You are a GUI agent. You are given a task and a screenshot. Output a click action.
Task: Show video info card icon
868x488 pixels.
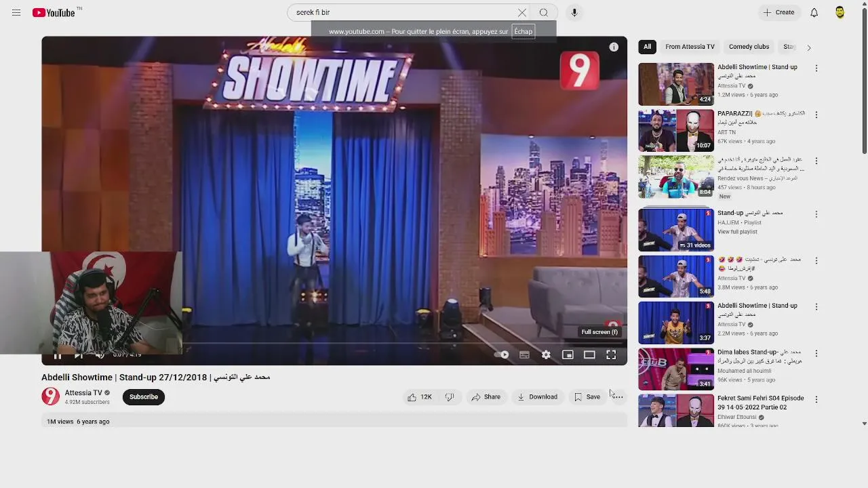(614, 47)
